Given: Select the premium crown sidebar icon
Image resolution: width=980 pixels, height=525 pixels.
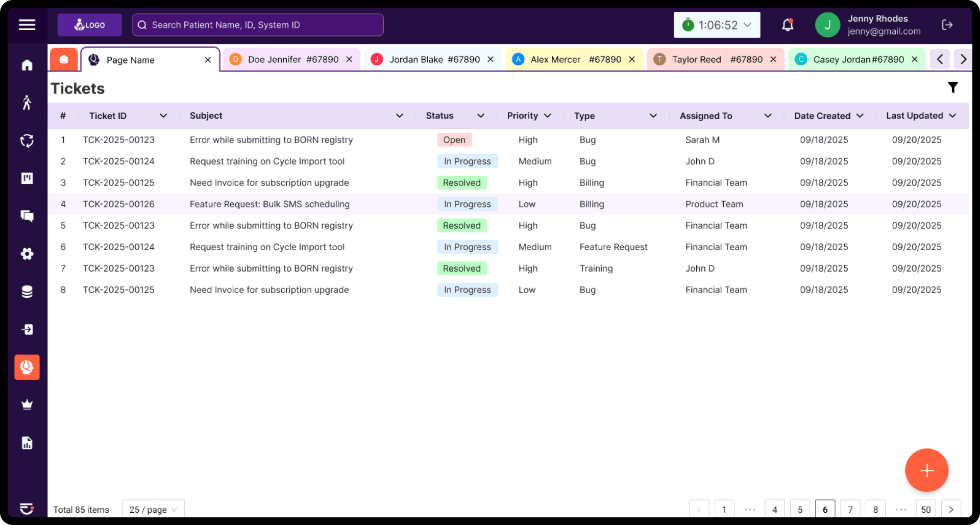Looking at the screenshot, I should pyautogui.click(x=27, y=404).
